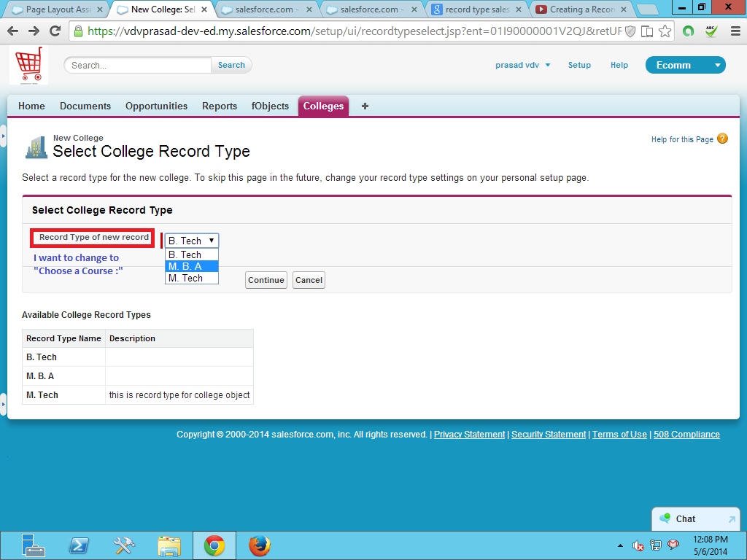Click Chrome icon in taskbar

214,545
